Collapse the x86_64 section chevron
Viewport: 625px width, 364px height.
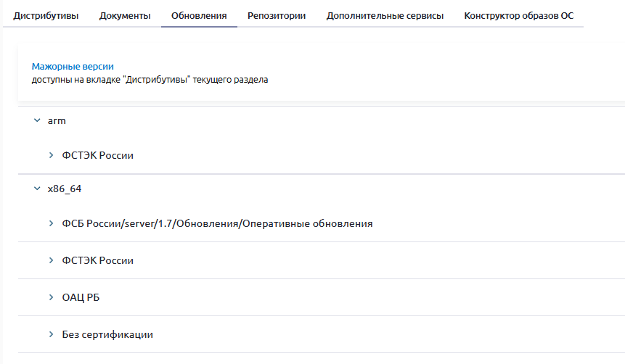tap(37, 189)
